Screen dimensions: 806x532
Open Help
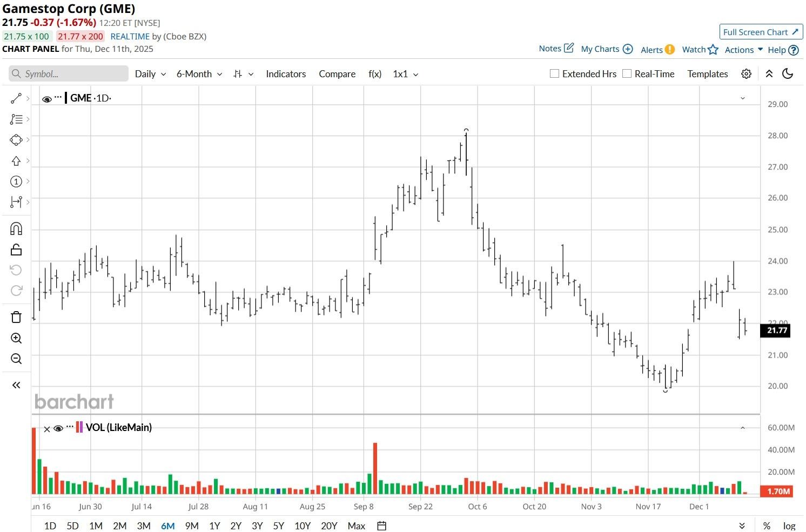point(783,50)
